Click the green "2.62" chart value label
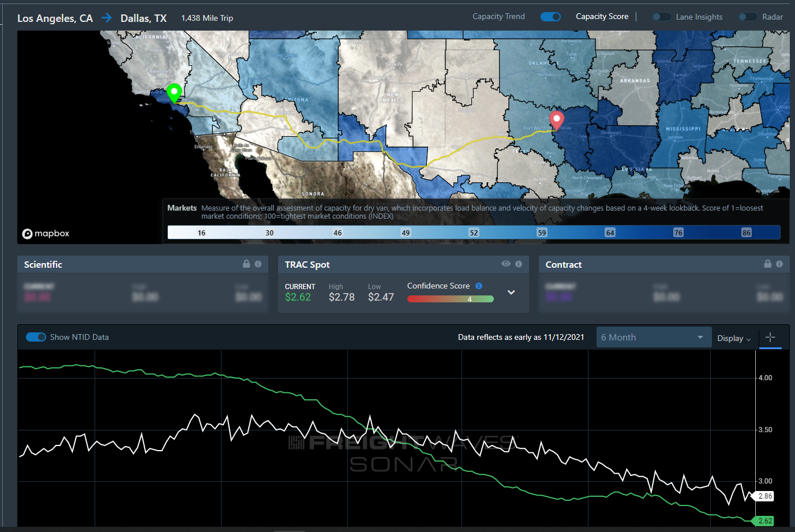This screenshot has height=532, width=795. [x=765, y=521]
